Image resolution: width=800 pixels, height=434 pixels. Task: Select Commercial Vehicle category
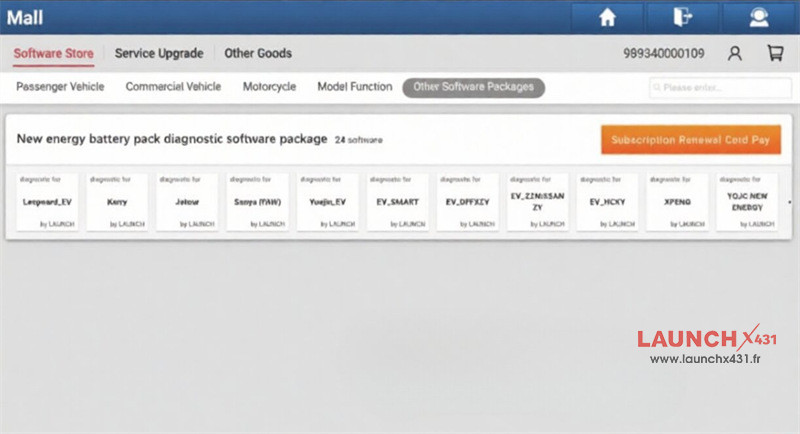click(x=173, y=87)
